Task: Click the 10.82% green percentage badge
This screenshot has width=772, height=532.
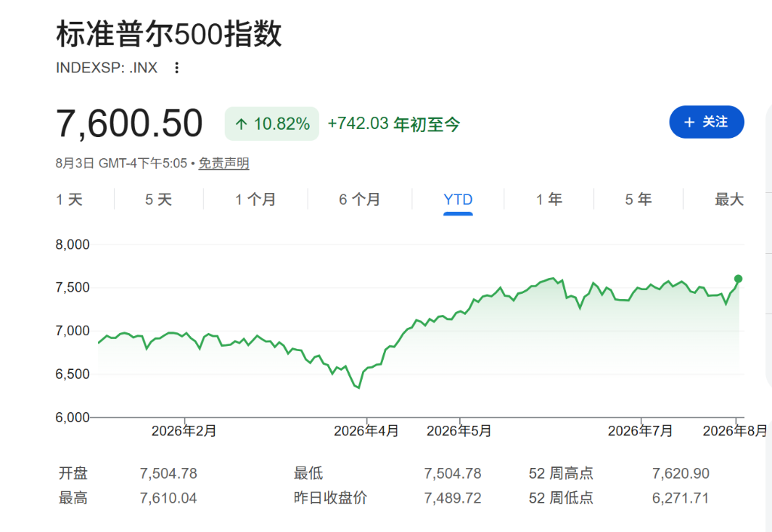Action: coord(271,124)
